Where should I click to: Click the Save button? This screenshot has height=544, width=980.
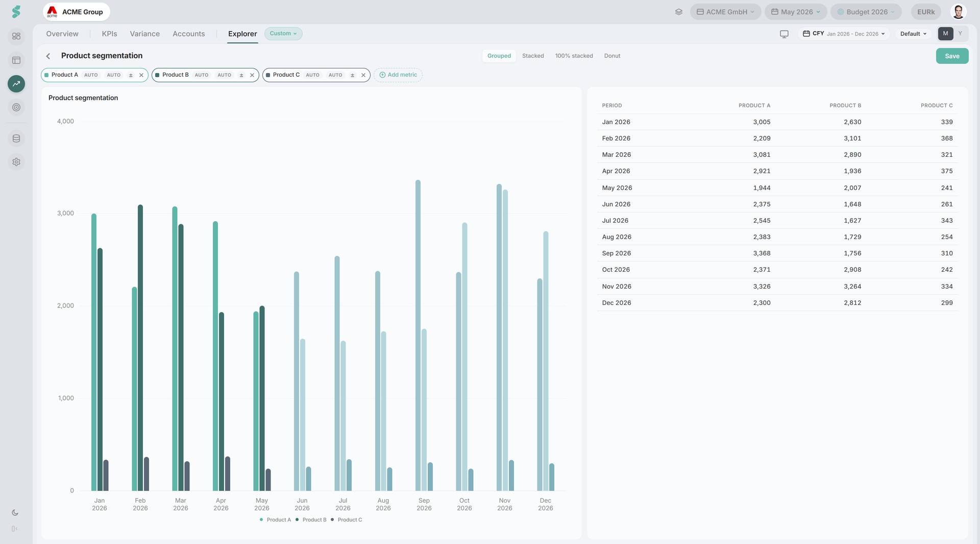click(x=952, y=56)
